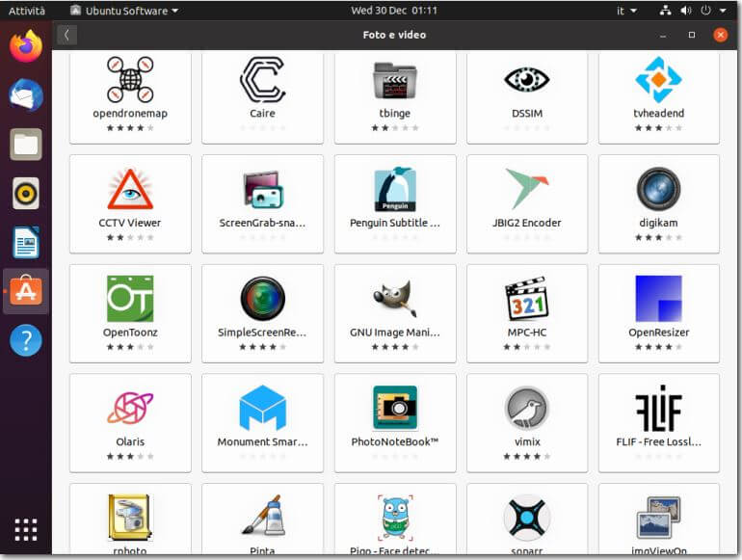Open the DSSIM eye icon
The image size is (742, 560).
pos(527,79)
